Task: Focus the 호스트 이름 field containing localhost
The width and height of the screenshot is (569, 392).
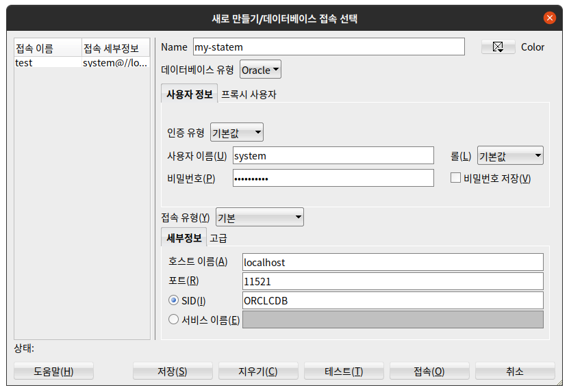Action: [x=392, y=262]
